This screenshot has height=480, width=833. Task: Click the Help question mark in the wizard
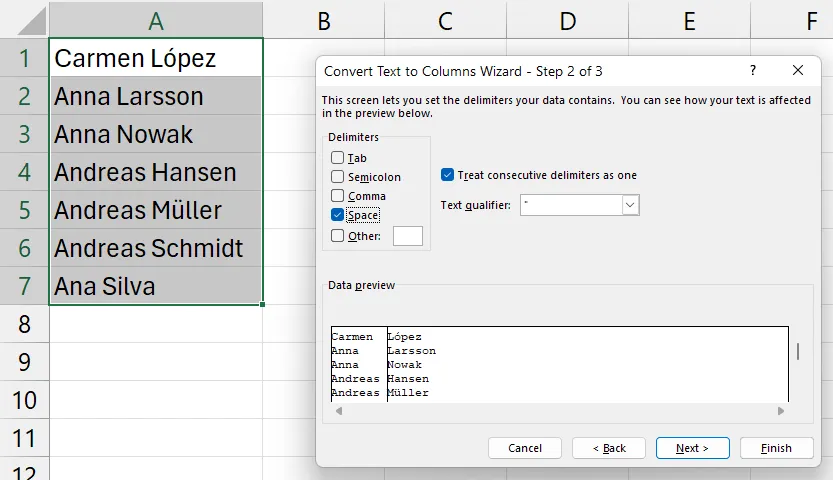(751, 71)
